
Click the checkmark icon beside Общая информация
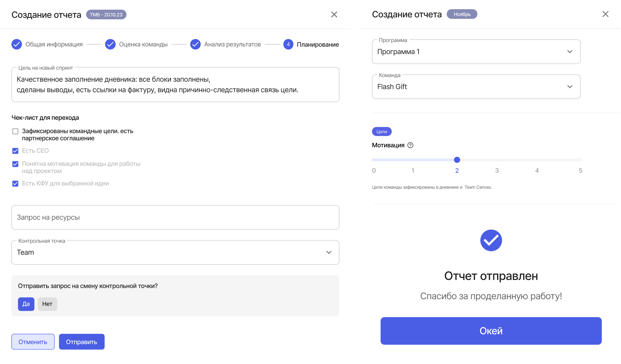tap(17, 44)
